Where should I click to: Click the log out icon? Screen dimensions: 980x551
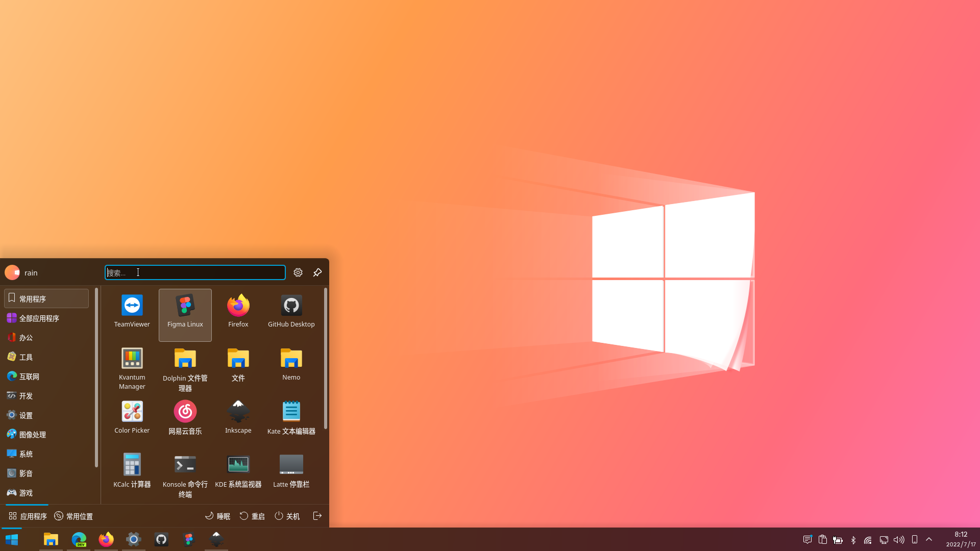tap(317, 516)
